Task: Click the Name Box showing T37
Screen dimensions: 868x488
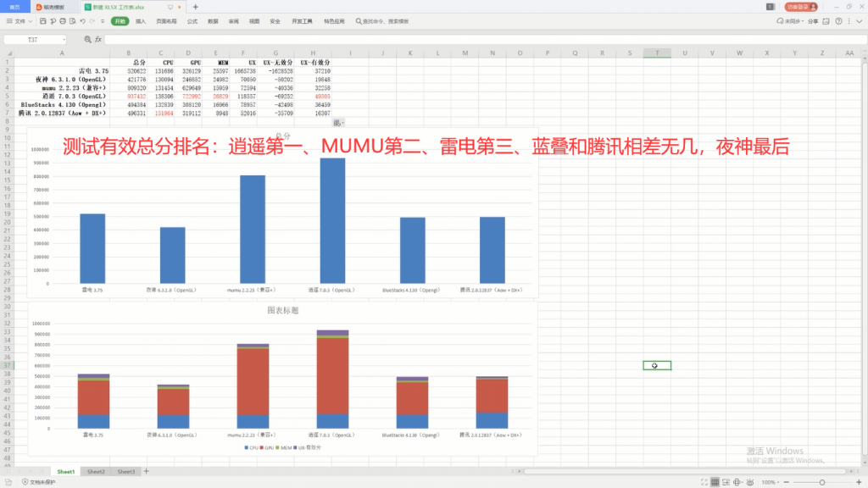Action: click(x=33, y=39)
